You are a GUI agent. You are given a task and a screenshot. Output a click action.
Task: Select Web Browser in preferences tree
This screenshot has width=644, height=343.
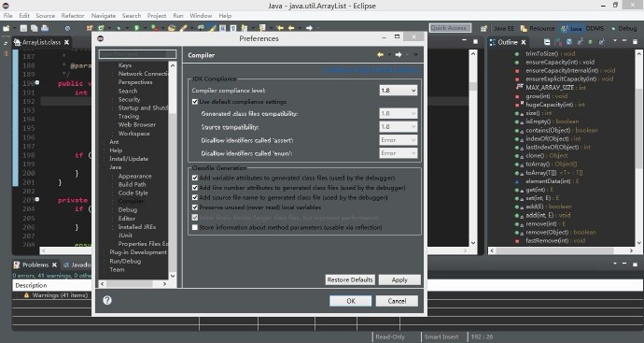137,124
